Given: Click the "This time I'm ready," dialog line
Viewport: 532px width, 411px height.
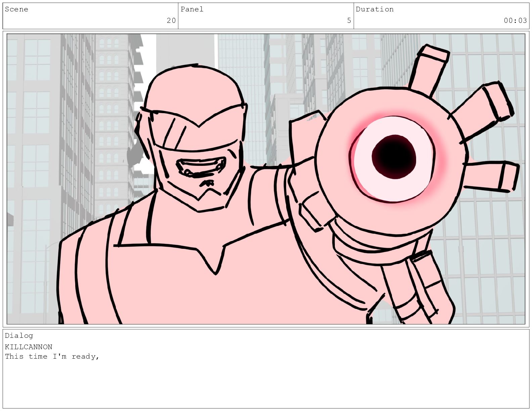Looking at the screenshot, I should point(52,357).
